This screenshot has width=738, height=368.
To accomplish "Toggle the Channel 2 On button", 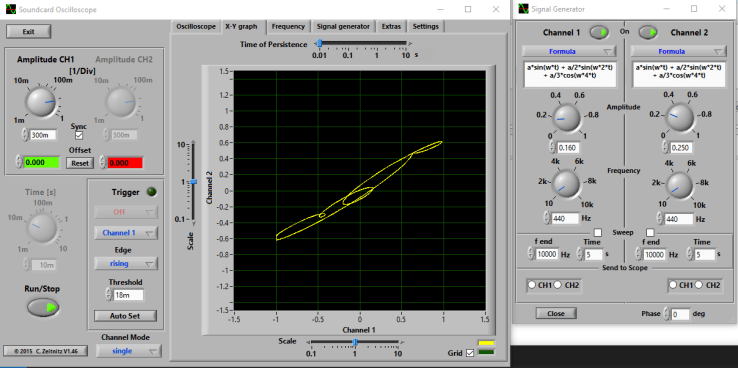I will click(x=648, y=32).
